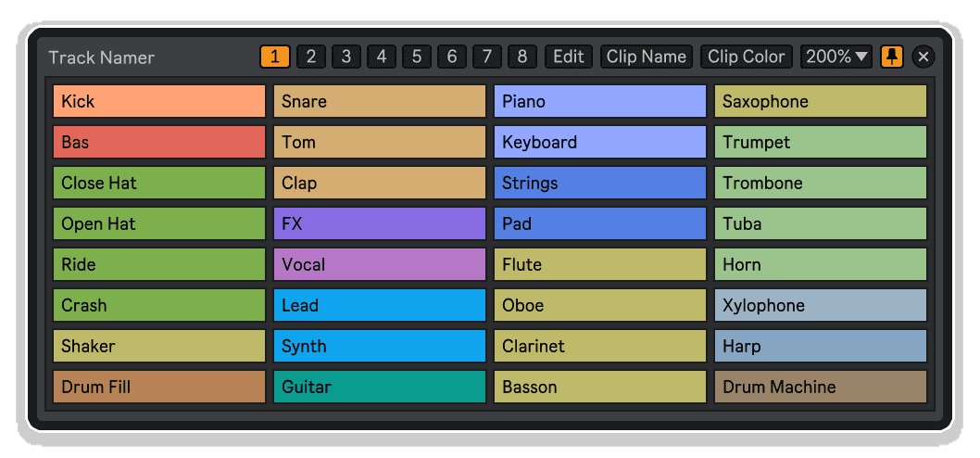
Task: Select the Ride name button
Action: tap(159, 264)
